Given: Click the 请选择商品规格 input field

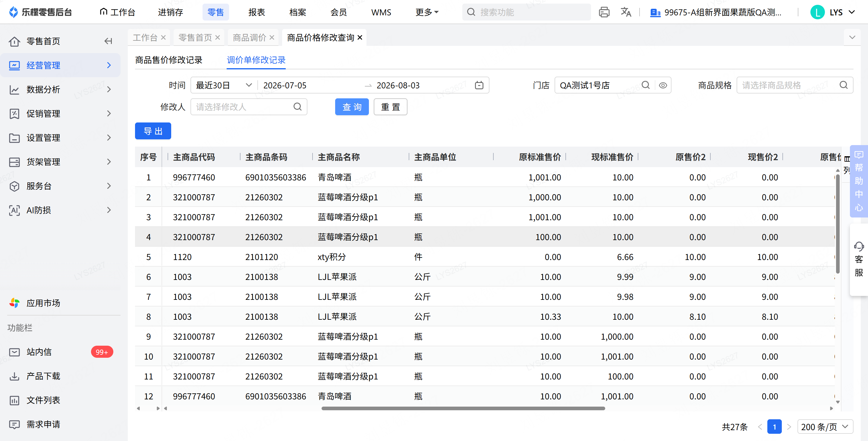Looking at the screenshot, I should (x=795, y=85).
